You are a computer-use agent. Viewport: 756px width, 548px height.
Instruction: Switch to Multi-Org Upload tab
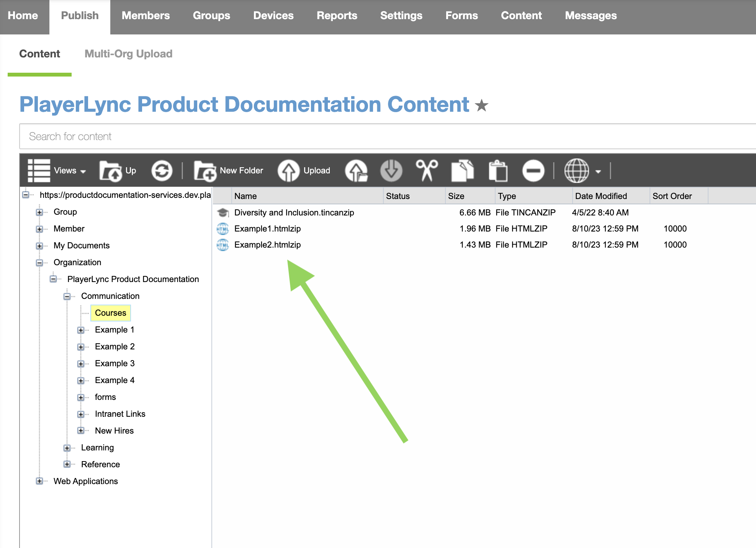(x=128, y=54)
